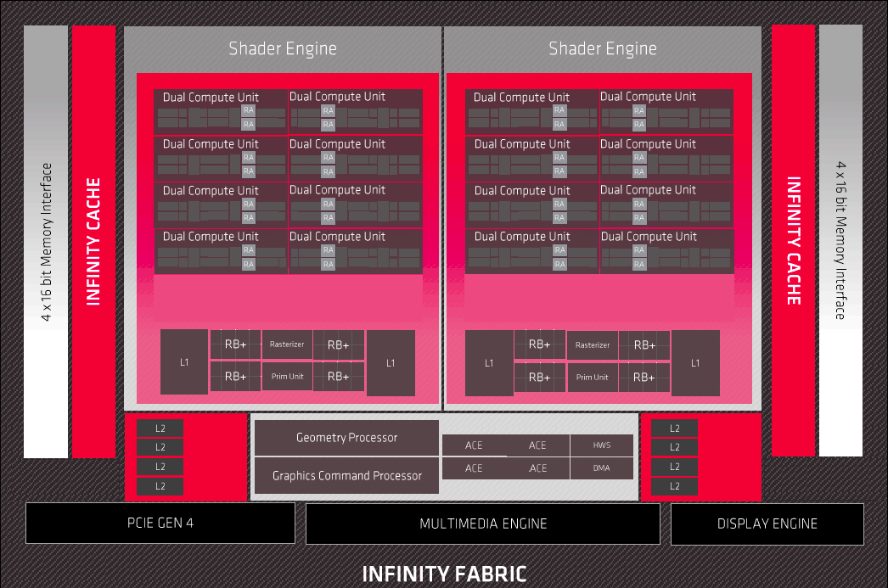The width and height of the screenshot is (888, 588).
Task: Click the Rasterizer block in left engine
Action: pyautogui.click(x=287, y=344)
